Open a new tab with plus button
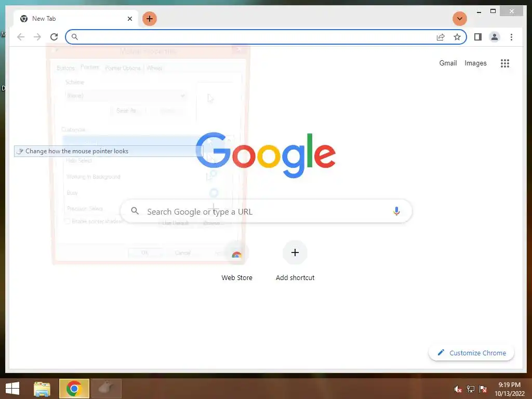 pyautogui.click(x=150, y=19)
